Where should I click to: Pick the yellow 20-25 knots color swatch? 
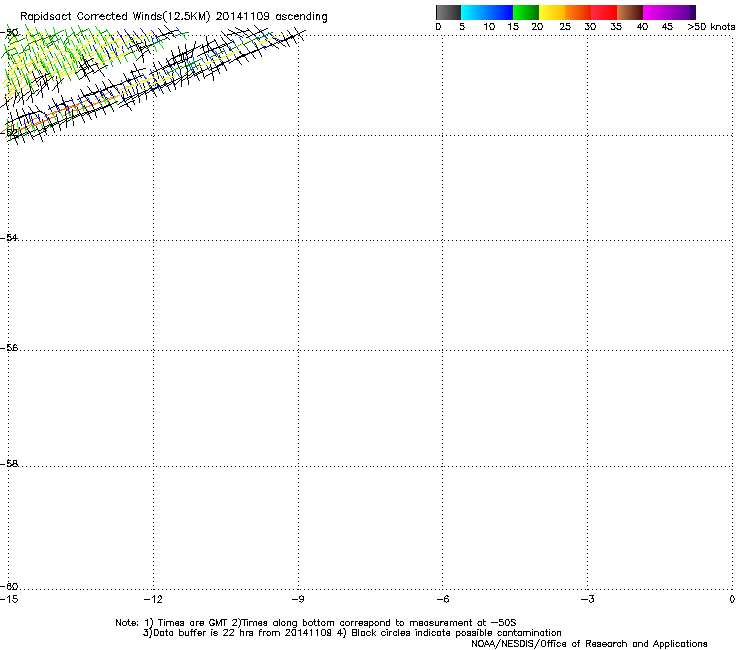coord(552,12)
